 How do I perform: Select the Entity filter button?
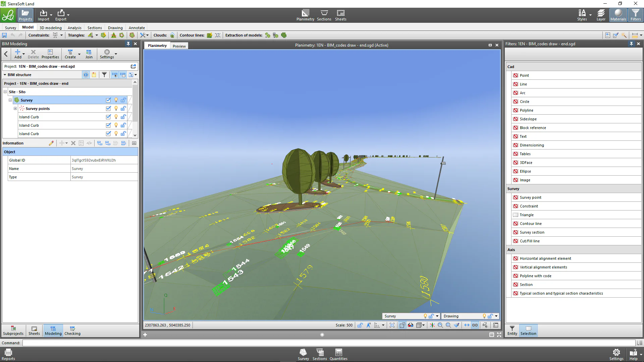point(512,330)
